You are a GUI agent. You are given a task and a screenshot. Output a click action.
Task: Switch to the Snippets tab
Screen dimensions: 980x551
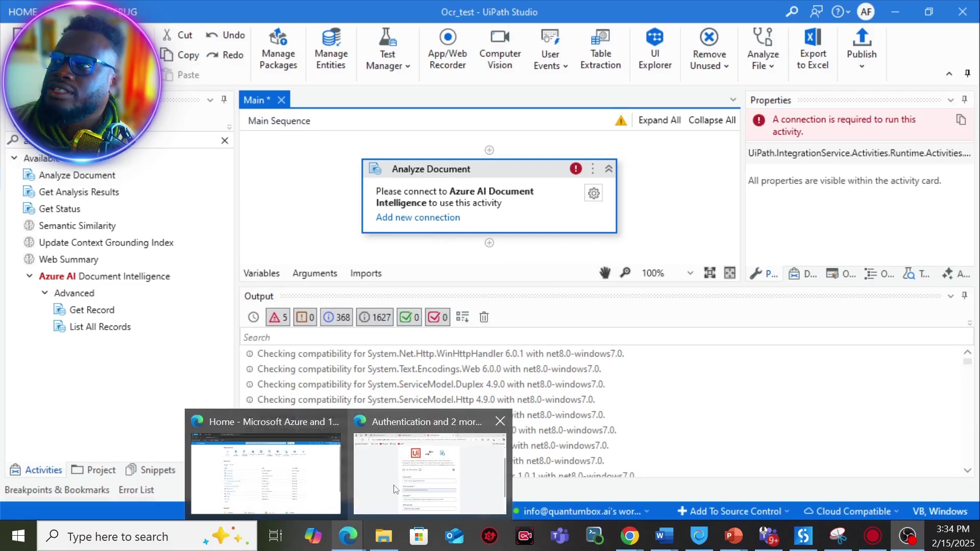[151, 470]
